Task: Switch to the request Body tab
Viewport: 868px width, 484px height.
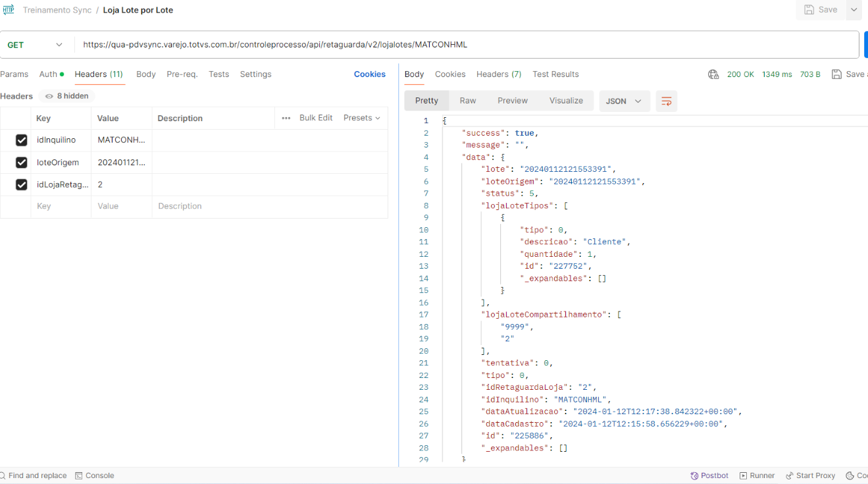Action: [x=146, y=74]
